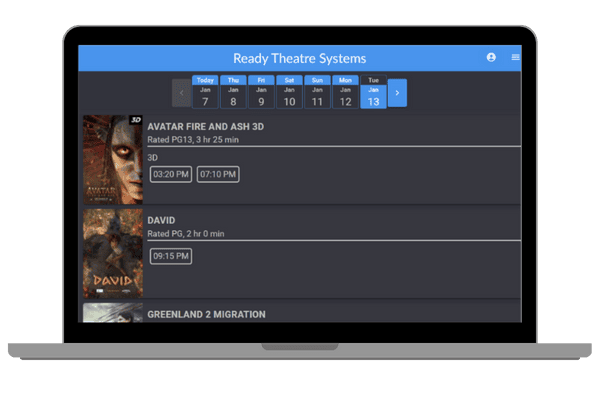View showtimes for Mon Jan 12

(345, 92)
